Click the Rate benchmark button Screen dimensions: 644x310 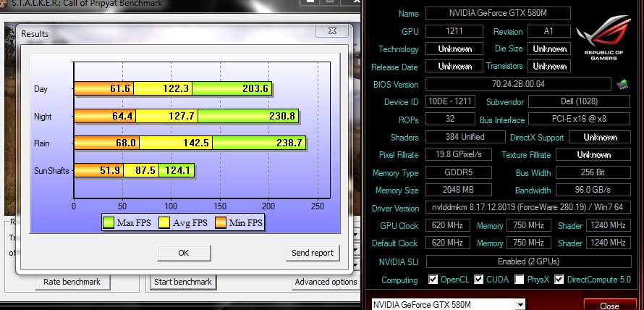click(x=72, y=282)
